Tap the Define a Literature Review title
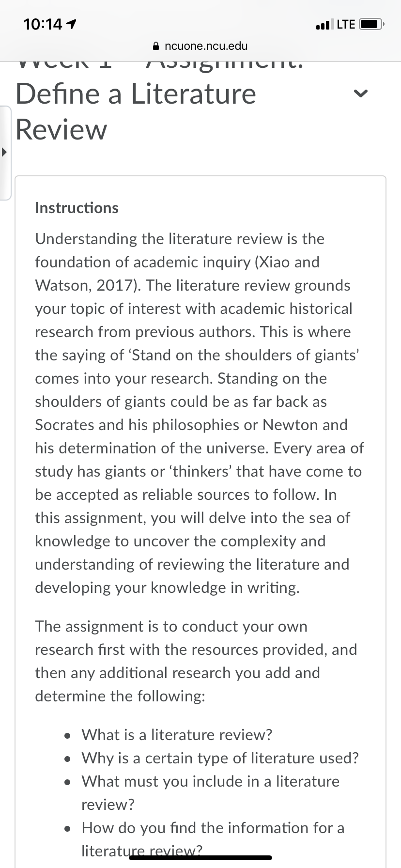The width and height of the screenshot is (401, 868). click(136, 111)
